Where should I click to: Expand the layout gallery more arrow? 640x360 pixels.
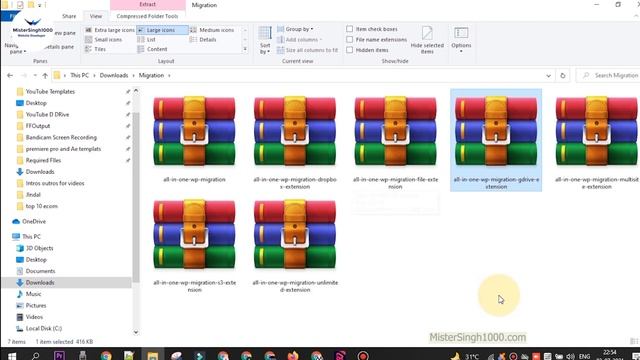tap(245, 49)
